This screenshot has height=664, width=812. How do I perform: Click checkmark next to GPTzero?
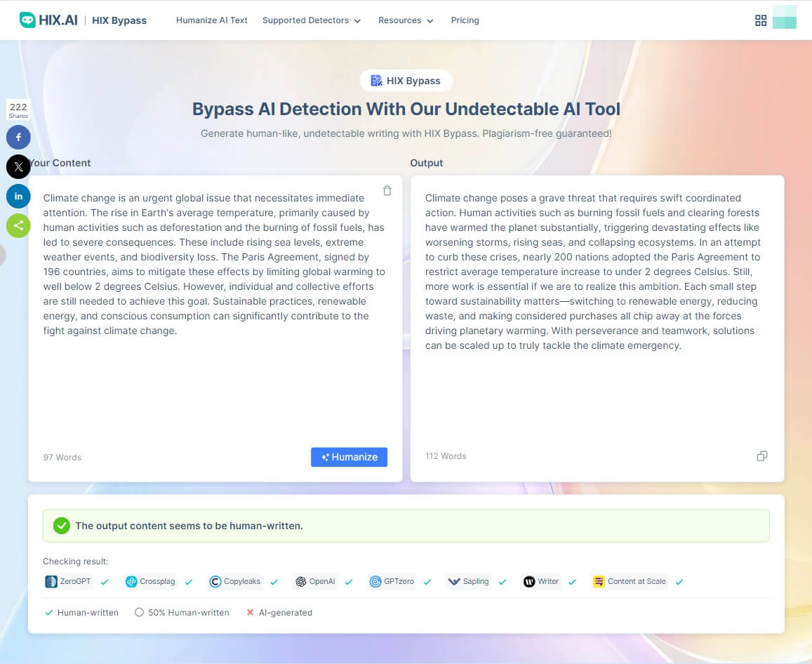[427, 582]
